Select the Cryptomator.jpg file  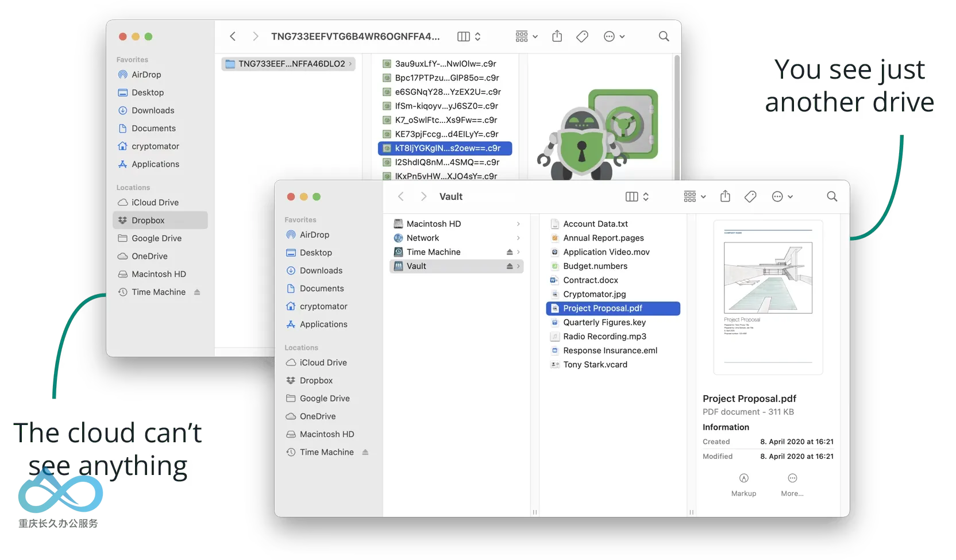[x=613, y=294]
